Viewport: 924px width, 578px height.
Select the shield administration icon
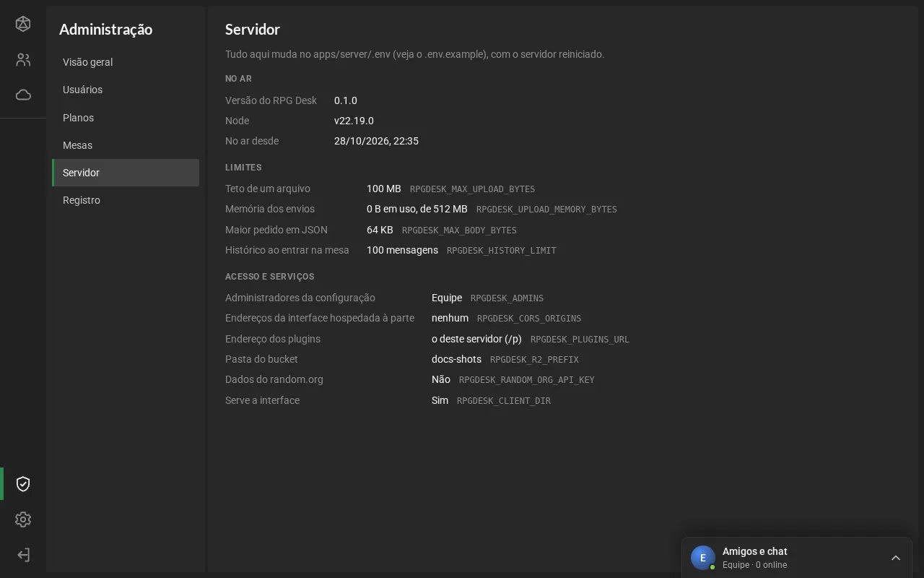pos(23,484)
